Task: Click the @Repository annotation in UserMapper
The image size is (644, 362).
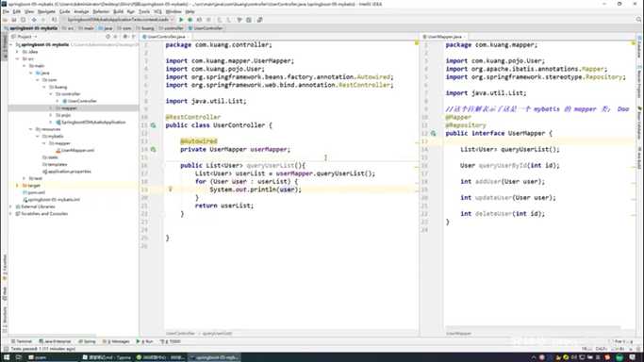Action: [466, 125]
